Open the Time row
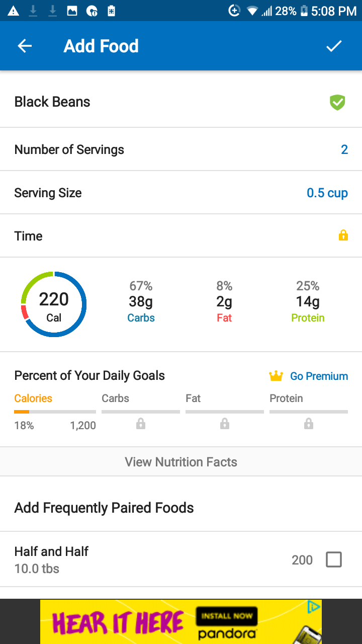The width and height of the screenshot is (362, 644). (x=181, y=236)
